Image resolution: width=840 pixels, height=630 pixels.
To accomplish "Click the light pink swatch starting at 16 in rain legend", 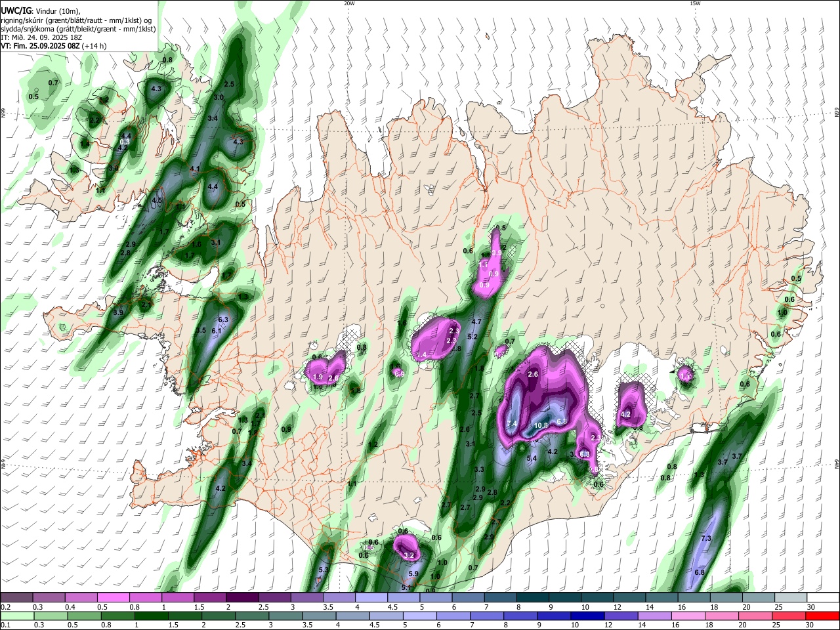I will 688,616.
